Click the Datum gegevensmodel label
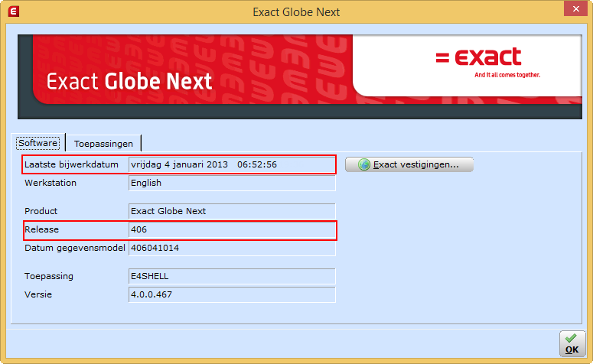Screen dimensions: 593x364 75,248
